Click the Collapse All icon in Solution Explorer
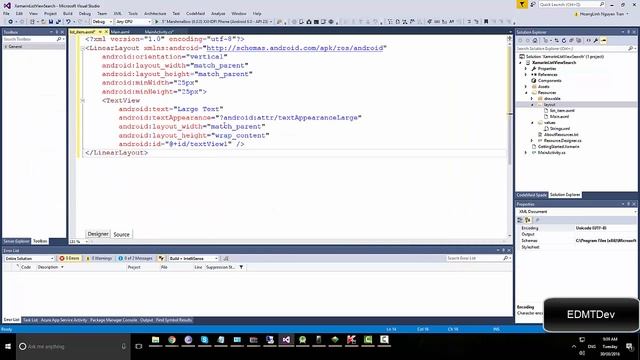The height and width of the screenshot is (360, 640). (571, 40)
